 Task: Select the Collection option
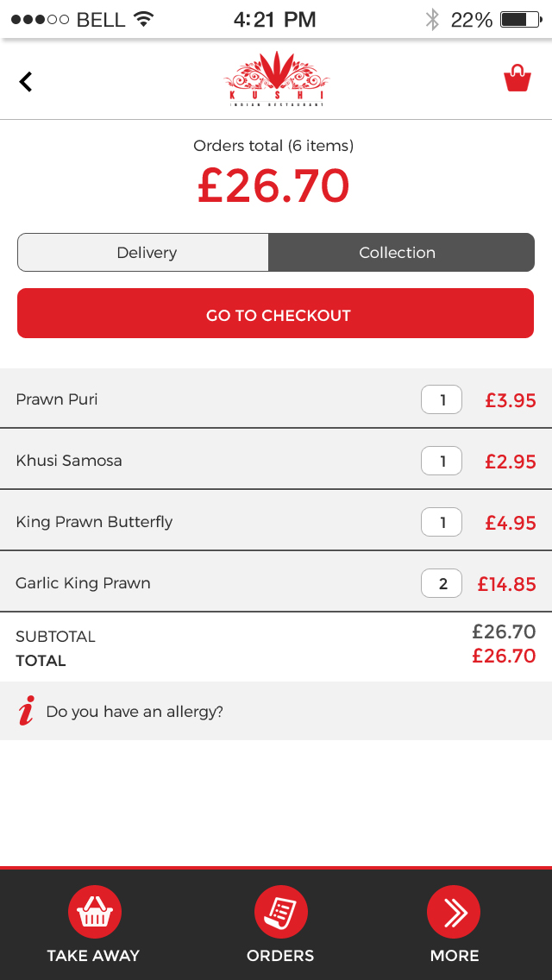401,253
